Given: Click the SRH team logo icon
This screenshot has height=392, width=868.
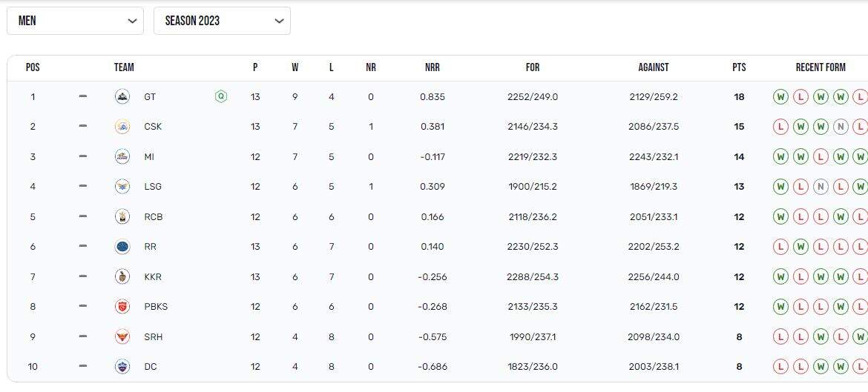Looking at the screenshot, I should [x=122, y=336].
